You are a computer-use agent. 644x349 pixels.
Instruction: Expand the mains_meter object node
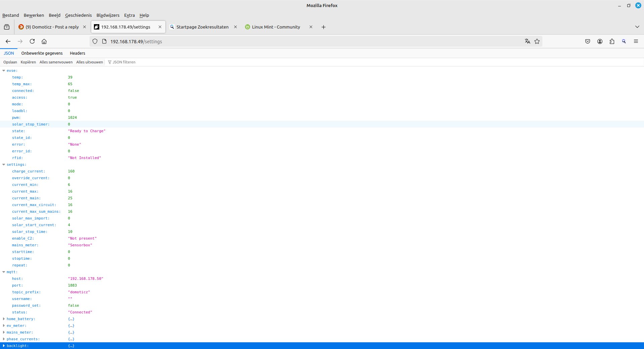click(x=4, y=332)
